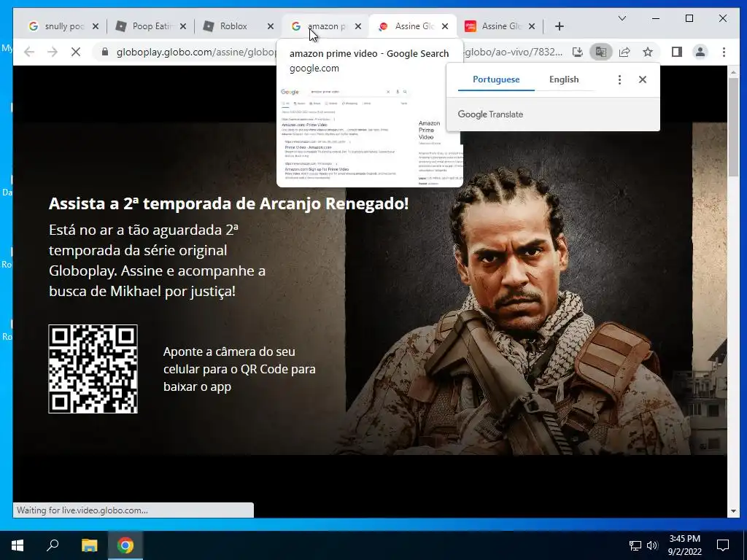Go back to the previous page
The width and height of the screenshot is (747, 560).
coord(29,52)
